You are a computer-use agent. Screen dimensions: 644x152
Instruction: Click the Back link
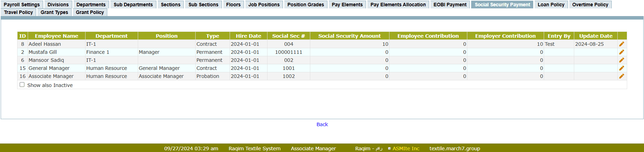tap(322, 124)
